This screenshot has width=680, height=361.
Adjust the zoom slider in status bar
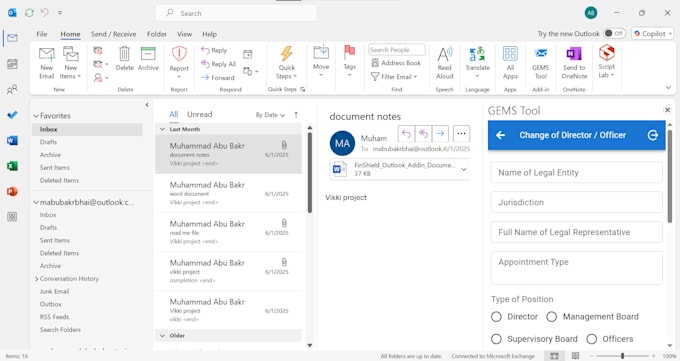(x=622, y=356)
